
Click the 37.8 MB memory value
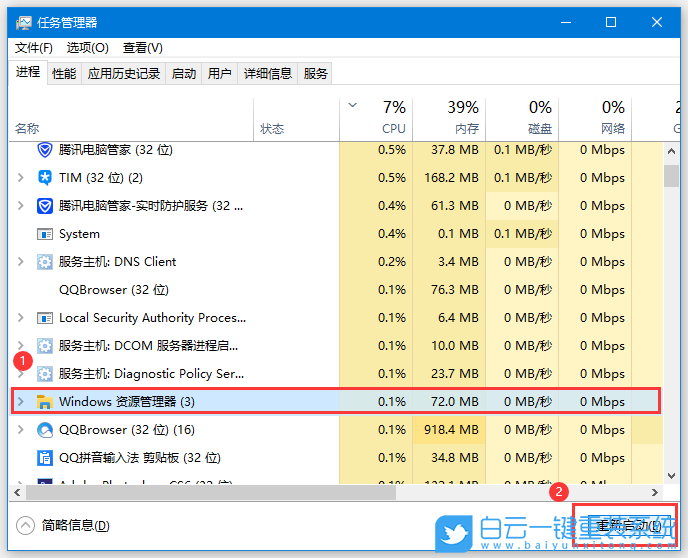(455, 150)
